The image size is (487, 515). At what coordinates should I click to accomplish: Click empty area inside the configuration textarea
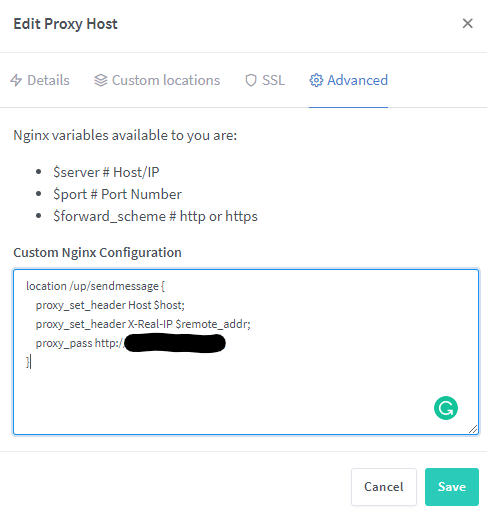[x=233, y=400]
